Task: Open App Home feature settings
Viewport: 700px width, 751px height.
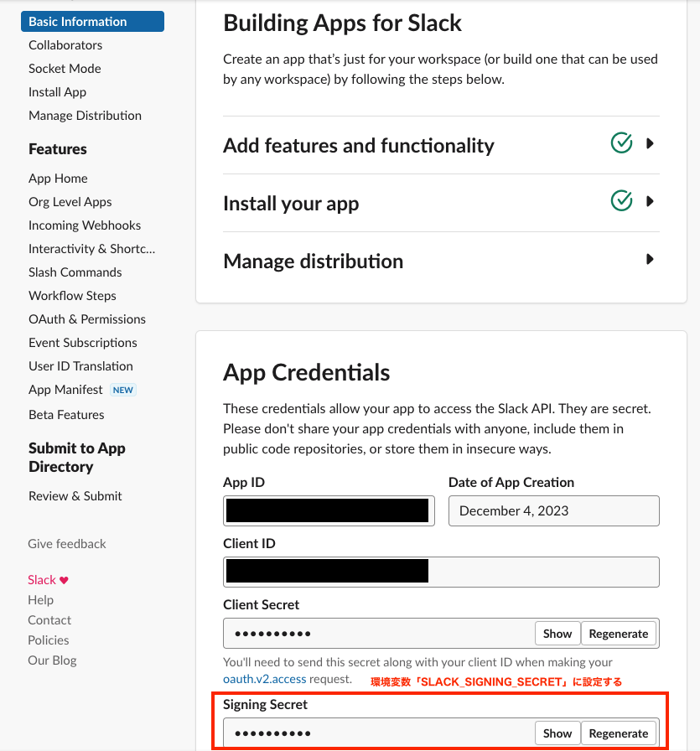Action: pos(58,179)
